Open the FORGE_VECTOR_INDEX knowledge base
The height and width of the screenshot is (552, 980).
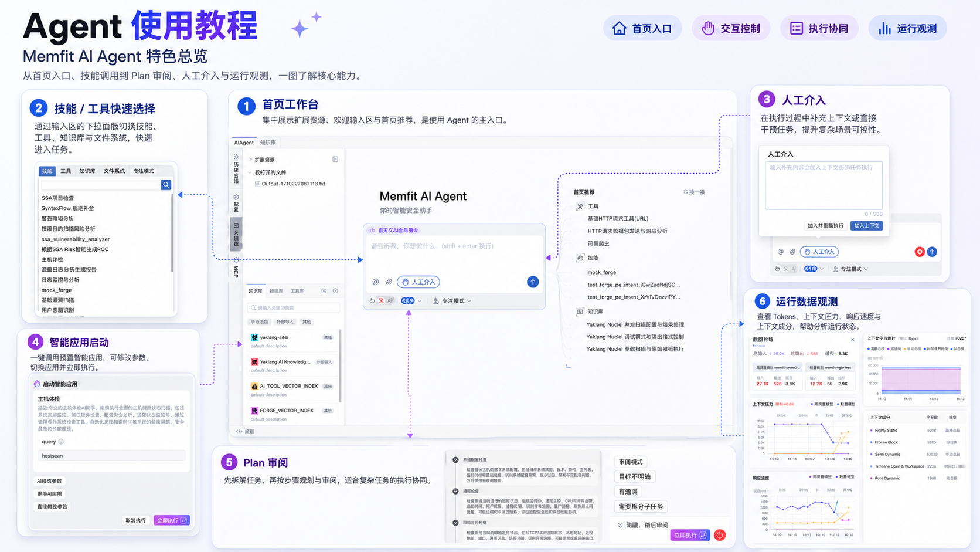tap(292, 414)
